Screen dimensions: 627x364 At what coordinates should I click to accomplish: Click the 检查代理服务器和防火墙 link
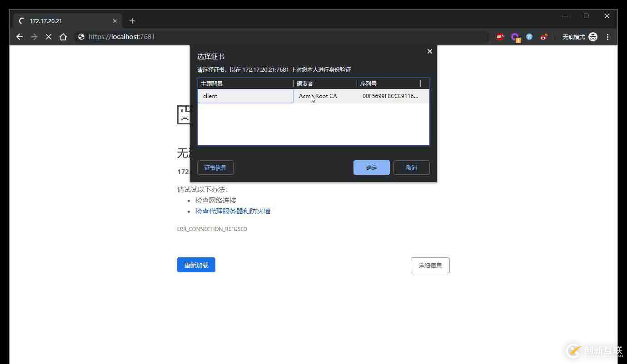[233, 211]
